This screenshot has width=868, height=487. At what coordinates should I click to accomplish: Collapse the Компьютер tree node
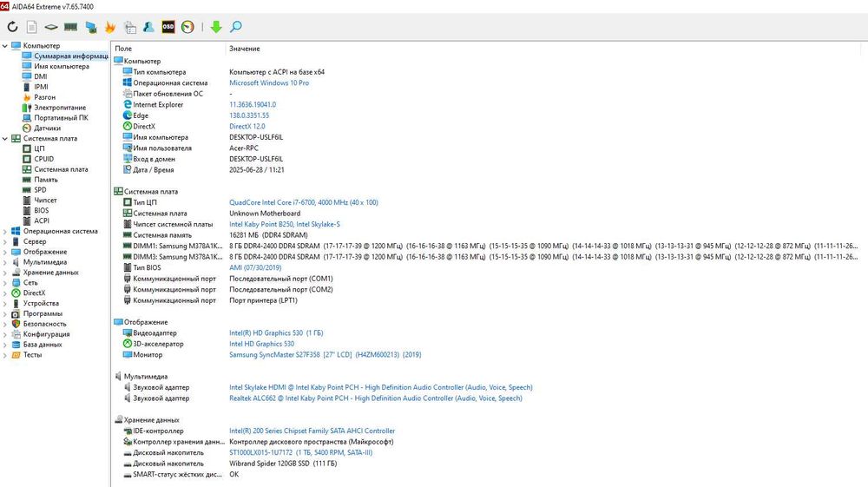point(5,46)
